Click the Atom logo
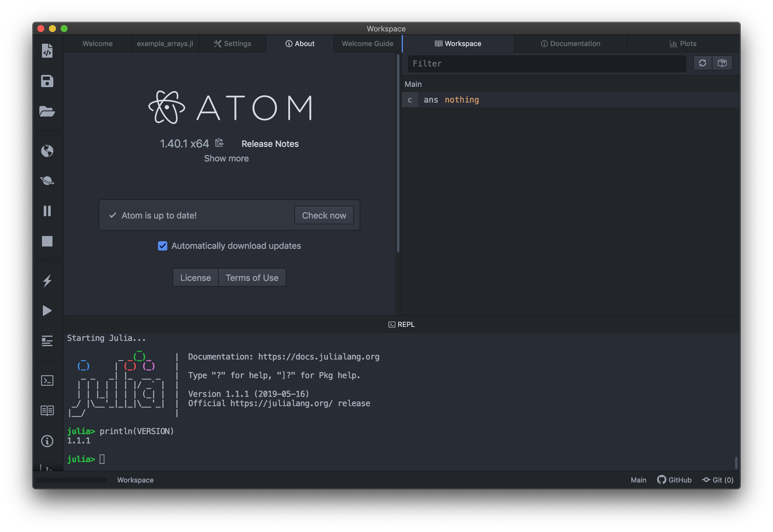The height and width of the screenshot is (532, 773). (230, 107)
